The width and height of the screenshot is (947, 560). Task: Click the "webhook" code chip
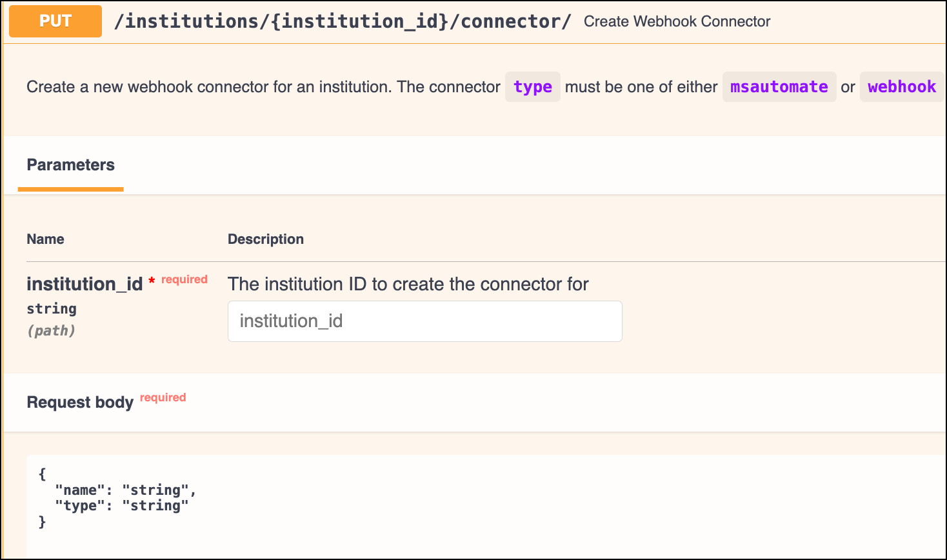[x=901, y=87]
